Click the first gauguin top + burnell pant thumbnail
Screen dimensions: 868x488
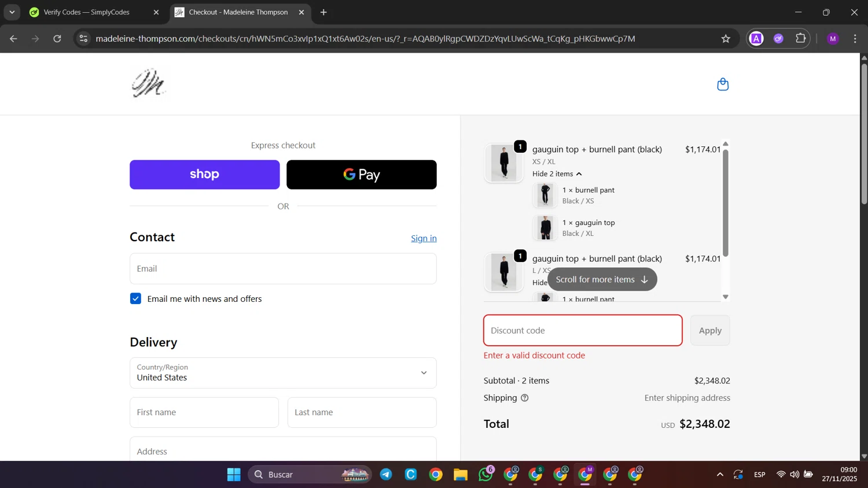(x=504, y=163)
